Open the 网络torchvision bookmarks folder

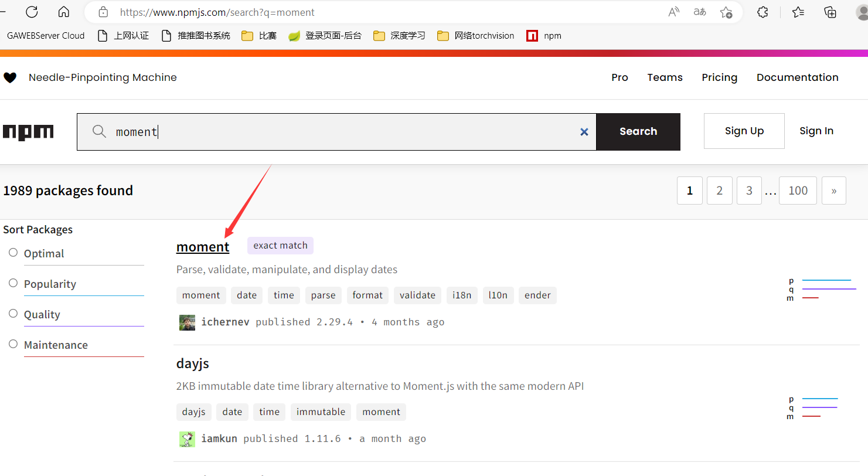tap(475, 36)
